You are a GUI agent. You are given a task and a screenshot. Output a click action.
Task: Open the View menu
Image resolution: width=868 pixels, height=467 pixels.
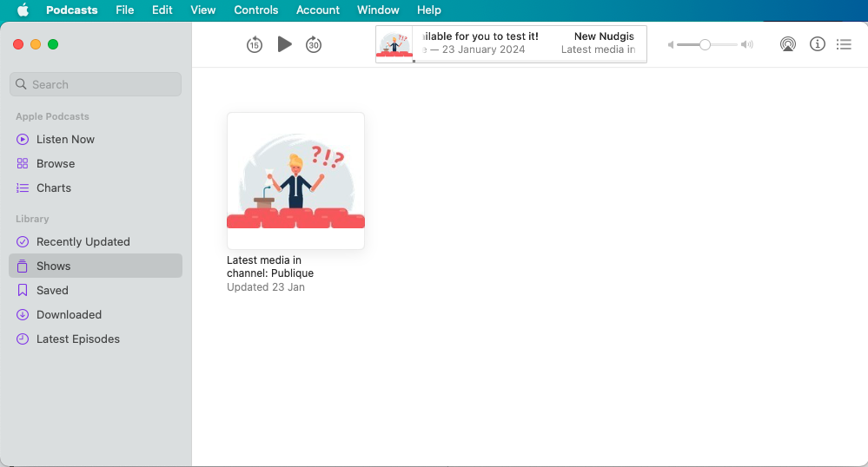coord(203,10)
